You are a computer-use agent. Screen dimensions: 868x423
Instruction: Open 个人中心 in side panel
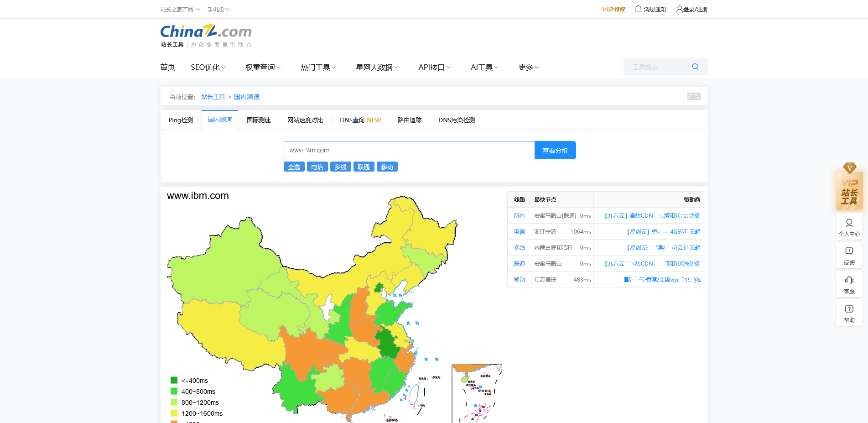849,227
